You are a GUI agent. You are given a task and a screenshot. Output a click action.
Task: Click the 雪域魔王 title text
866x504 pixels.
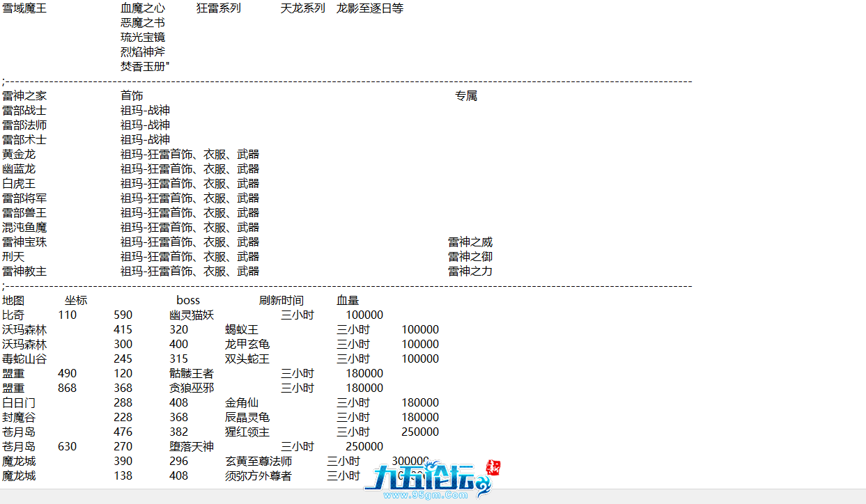coord(24,8)
